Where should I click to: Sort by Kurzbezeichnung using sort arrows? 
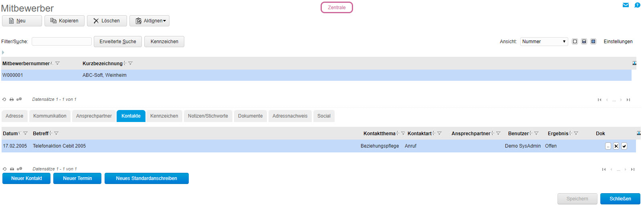point(125,63)
